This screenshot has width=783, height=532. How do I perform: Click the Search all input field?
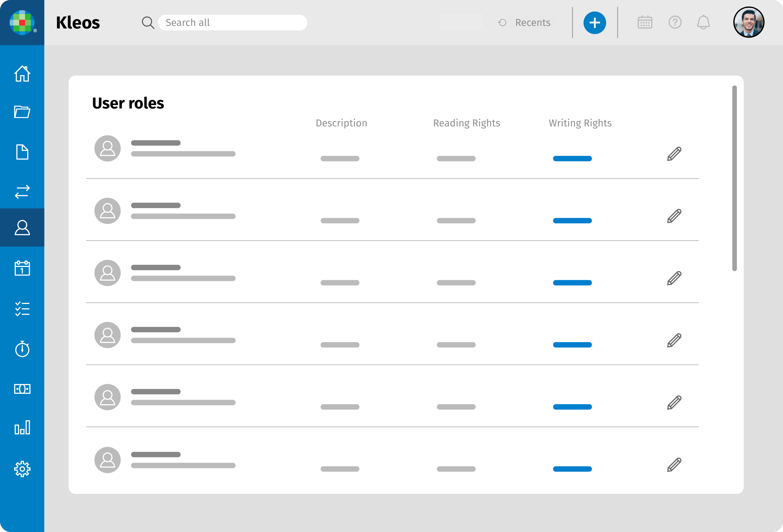232,22
